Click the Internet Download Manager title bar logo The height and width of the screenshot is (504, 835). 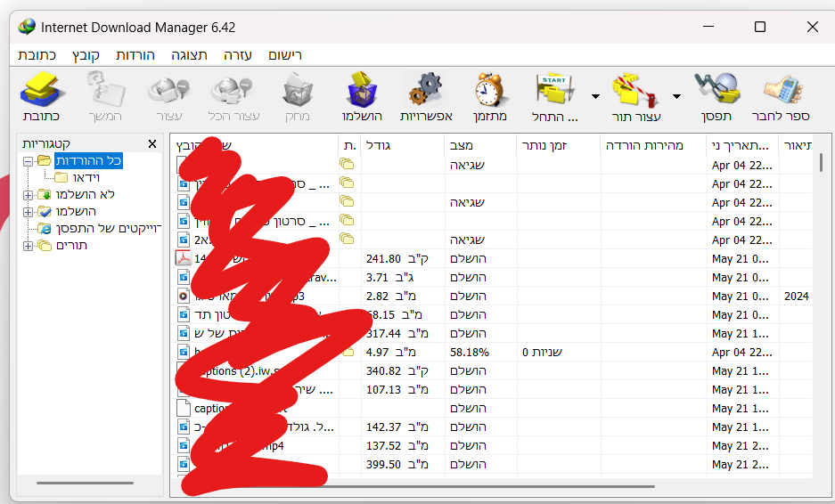click(27, 27)
